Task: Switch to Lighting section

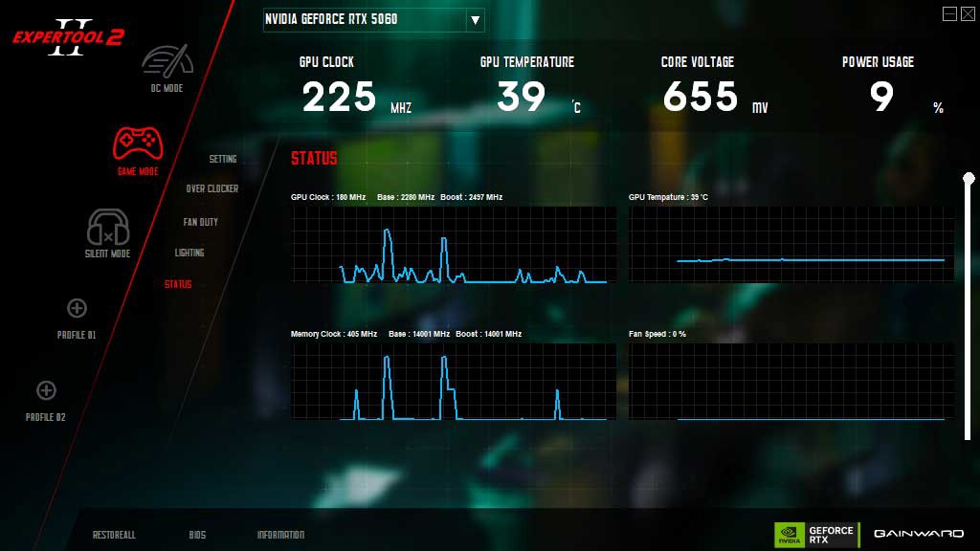Action: click(x=189, y=253)
